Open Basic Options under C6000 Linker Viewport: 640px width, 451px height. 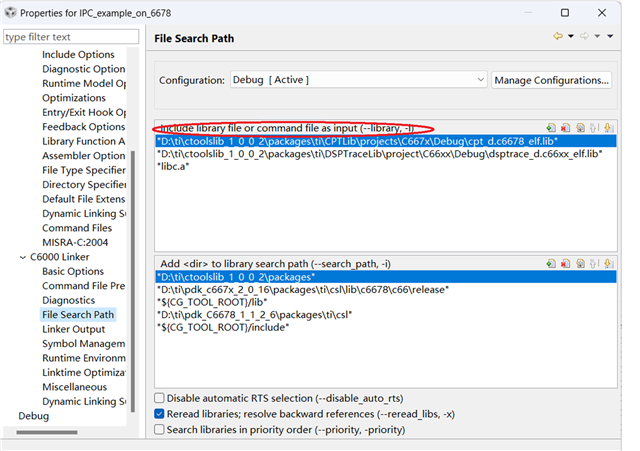point(72,271)
